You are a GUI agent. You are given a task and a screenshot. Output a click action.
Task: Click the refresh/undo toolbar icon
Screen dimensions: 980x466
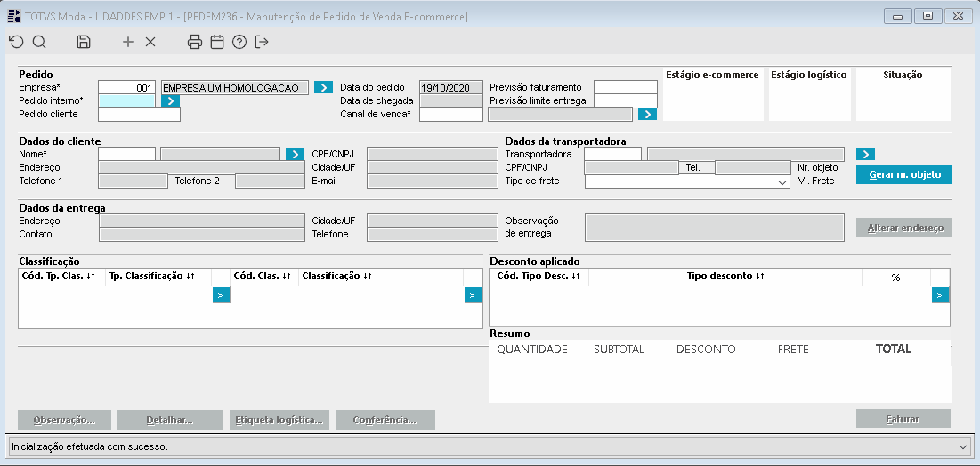pyautogui.click(x=16, y=42)
